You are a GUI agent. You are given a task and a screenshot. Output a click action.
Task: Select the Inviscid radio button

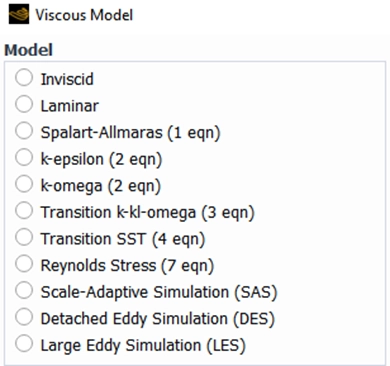pos(24,77)
